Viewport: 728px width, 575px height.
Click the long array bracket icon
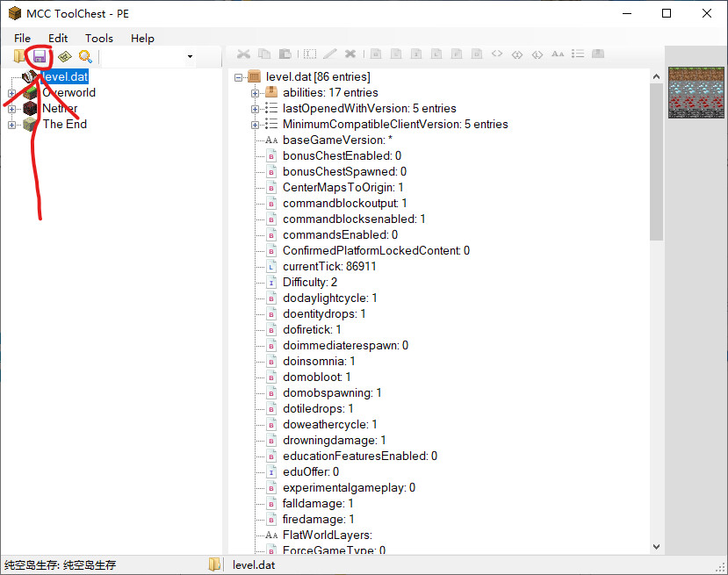click(x=537, y=54)
